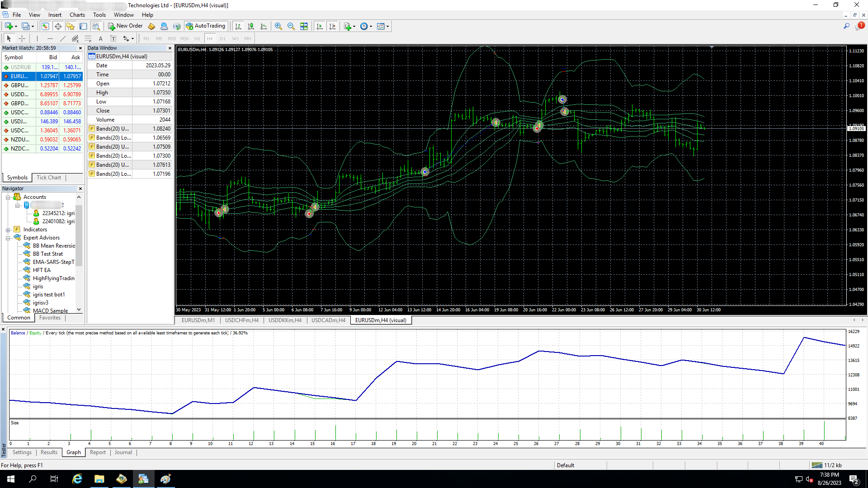Click the Navigator panel scrollbar down arrow
The width and height of the screenshot is (868, 488).
[79, 310]
